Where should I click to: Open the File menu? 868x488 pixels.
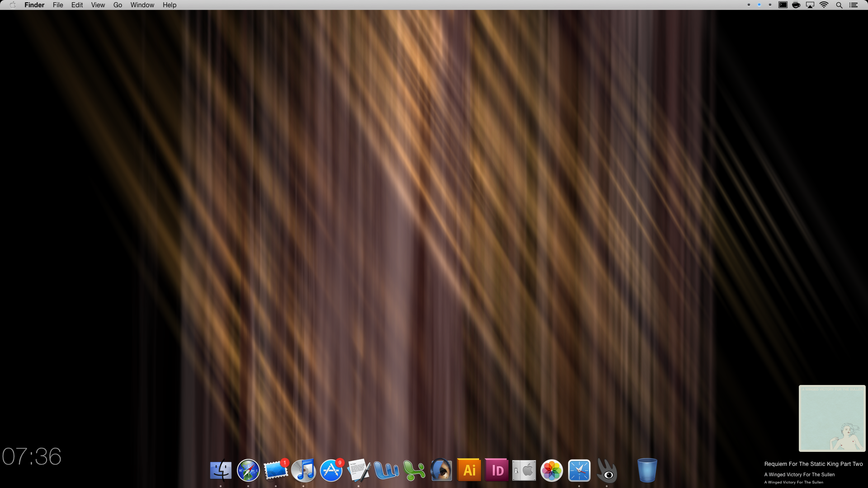pos(58,5)
